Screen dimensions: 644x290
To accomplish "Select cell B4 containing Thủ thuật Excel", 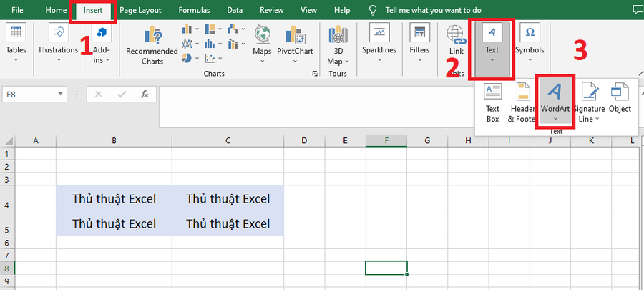I will [114, 198].
